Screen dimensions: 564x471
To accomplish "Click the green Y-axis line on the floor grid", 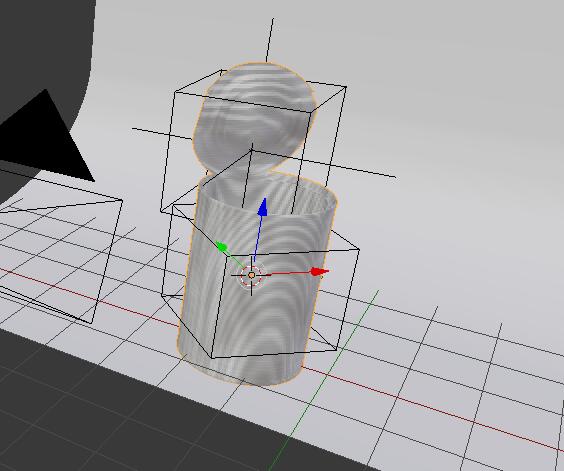I will (324, 381).
